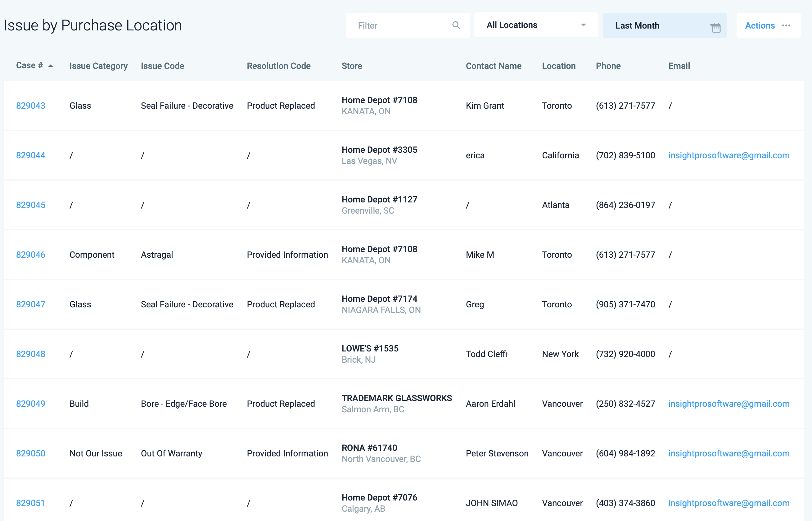This screenshot has height=521, width=812.
Task: Click the three-dots icon beside Actions
Action: coord(786,25)
